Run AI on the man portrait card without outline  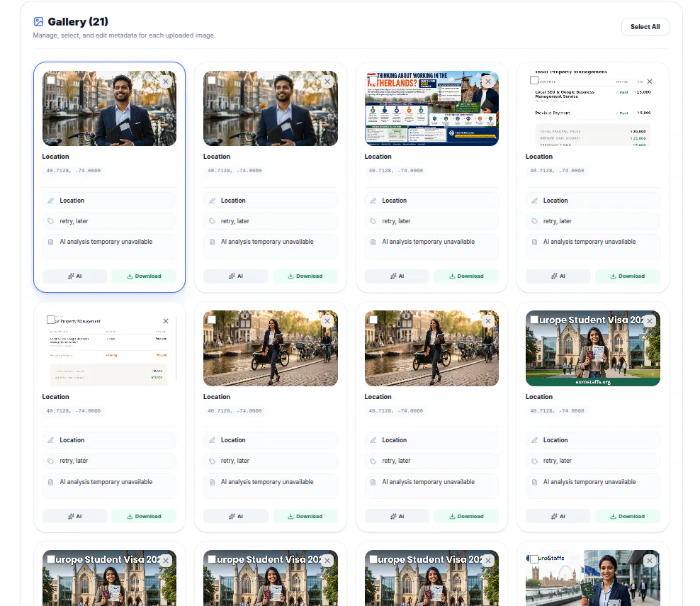(x=236, y=276)
